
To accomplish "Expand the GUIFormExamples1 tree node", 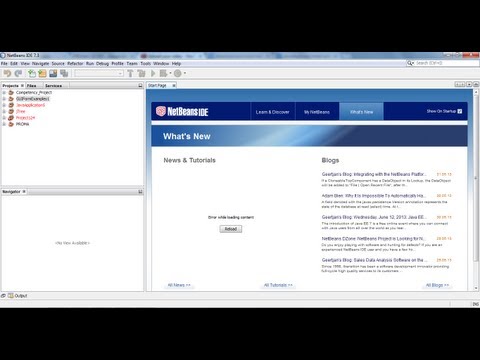I will pos(4,99).
